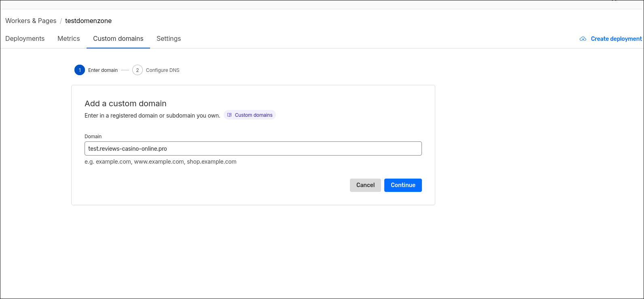Open the Custom domains documentation link
Image resolution: width=644 pixels, height=299 pixels.
click(254, 115)
